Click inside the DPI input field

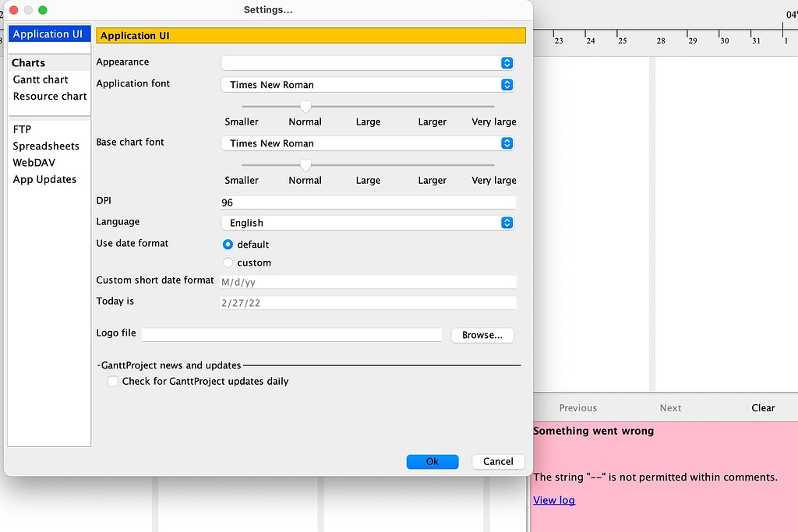pyautogui.click(x=366, y=202)
